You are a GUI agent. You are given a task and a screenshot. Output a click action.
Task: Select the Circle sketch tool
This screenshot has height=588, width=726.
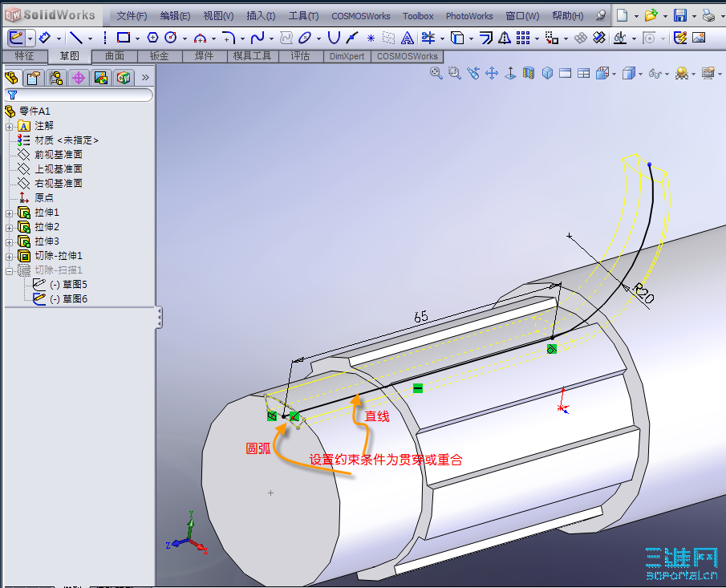tap(171, 38)
